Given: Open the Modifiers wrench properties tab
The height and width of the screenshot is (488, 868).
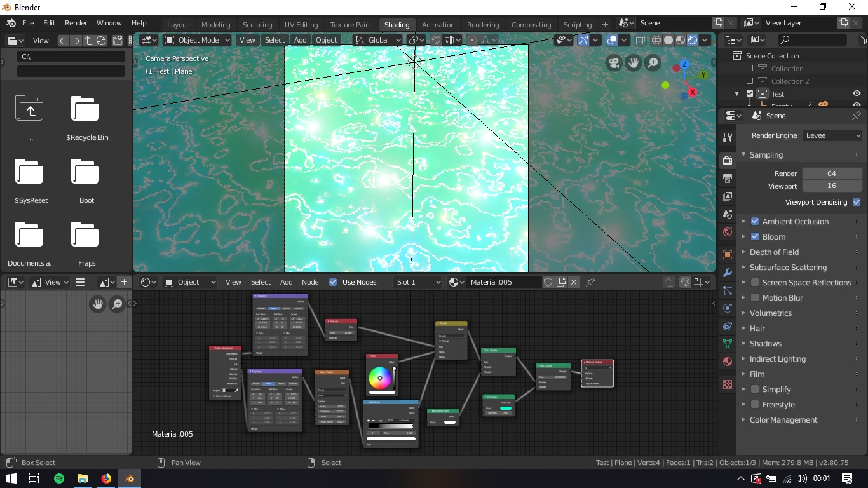Looking at the screenshot, I should (728, 273).
